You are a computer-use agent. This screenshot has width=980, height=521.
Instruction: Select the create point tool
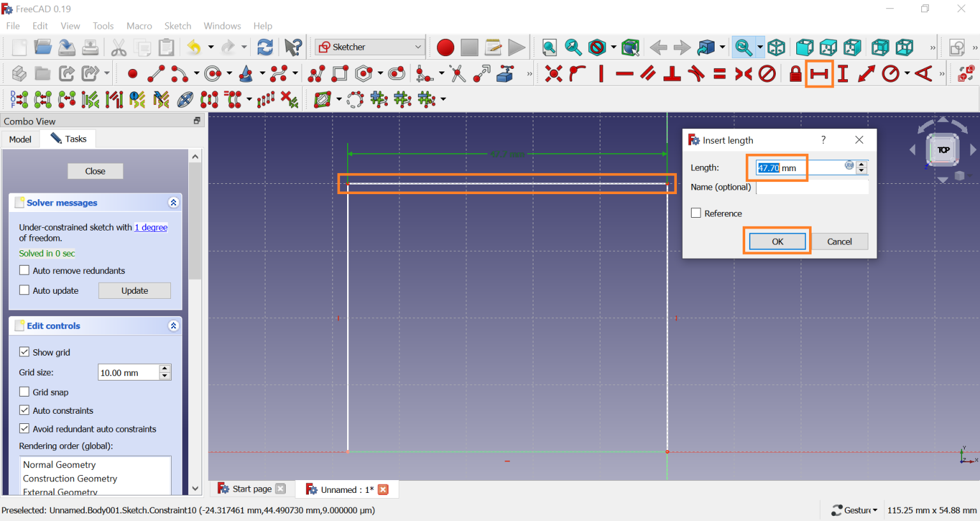point(133,74)
